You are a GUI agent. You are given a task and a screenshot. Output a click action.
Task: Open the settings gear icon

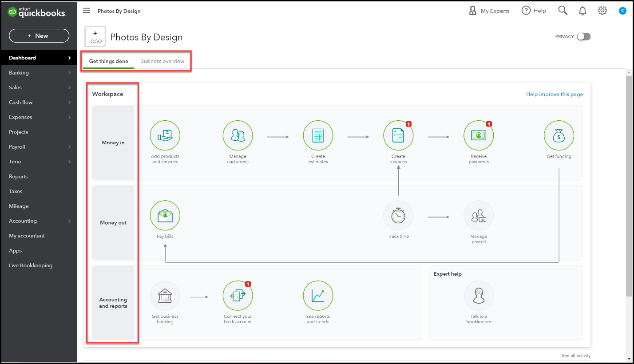[602, 11]
